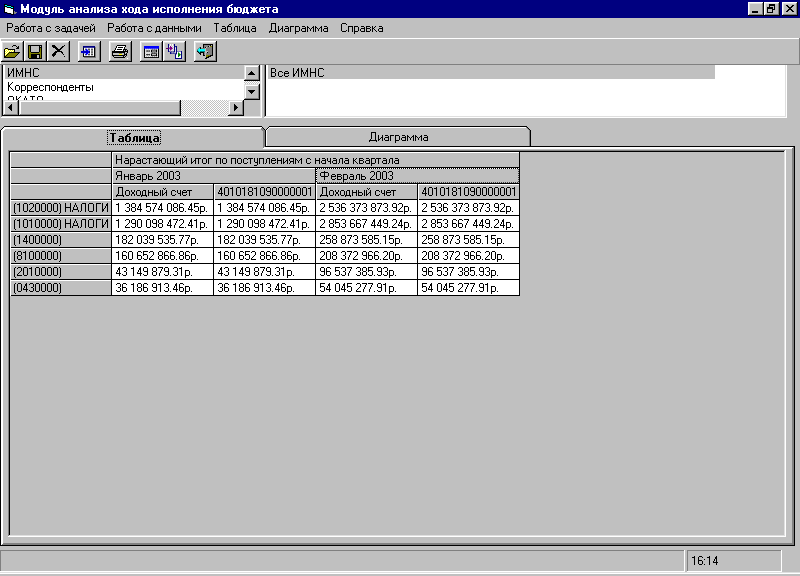Image resolution: width=800 pixels, height=576 pixels.
Task: Click the application icon in the title bar
Action: 10,9
